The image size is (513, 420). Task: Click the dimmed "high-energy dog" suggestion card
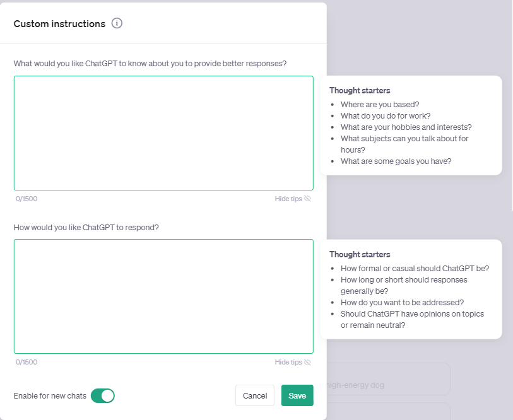point(387,385)
